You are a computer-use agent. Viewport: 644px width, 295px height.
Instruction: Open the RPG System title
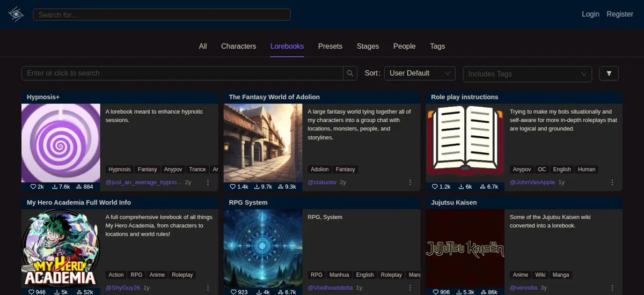[x=248, y=202]
